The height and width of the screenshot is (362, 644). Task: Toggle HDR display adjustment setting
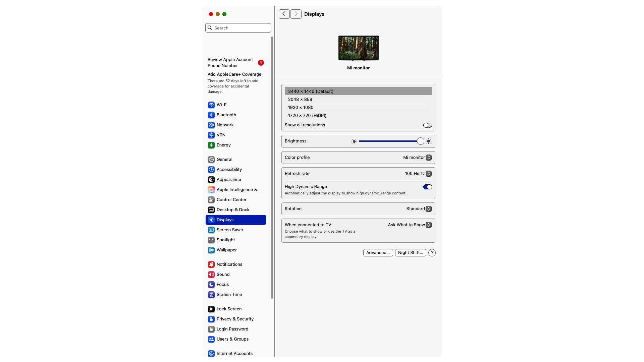coord(427,186)
